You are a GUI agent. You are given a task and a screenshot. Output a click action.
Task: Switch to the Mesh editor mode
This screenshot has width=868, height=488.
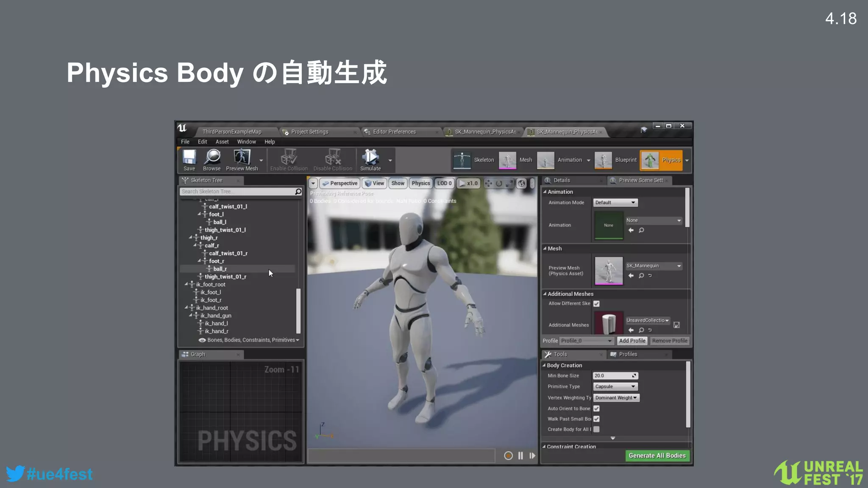[515, 160]
